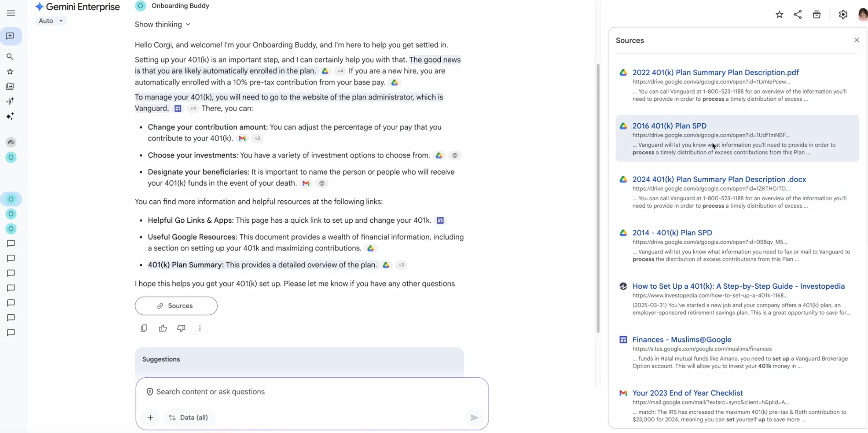Click the send arrow button
Viewport: 868px width, 433px height.
tap(474, 418)
